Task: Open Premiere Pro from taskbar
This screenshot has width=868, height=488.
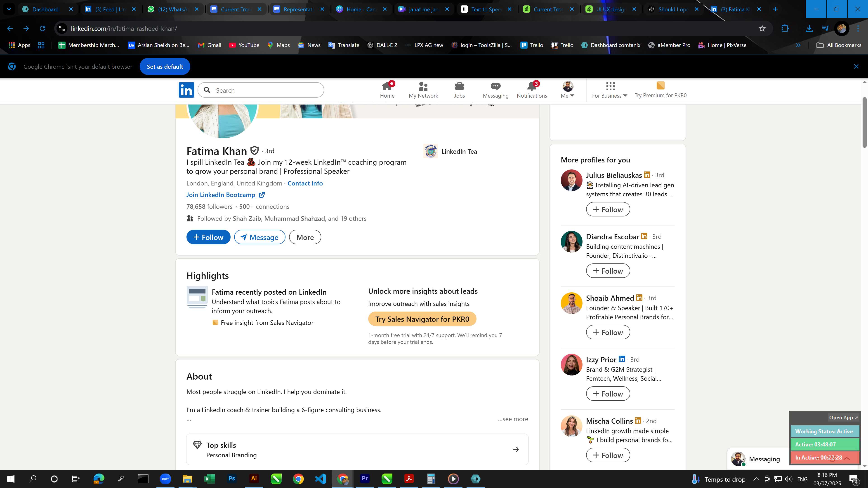Action: (x=365, y=479)
